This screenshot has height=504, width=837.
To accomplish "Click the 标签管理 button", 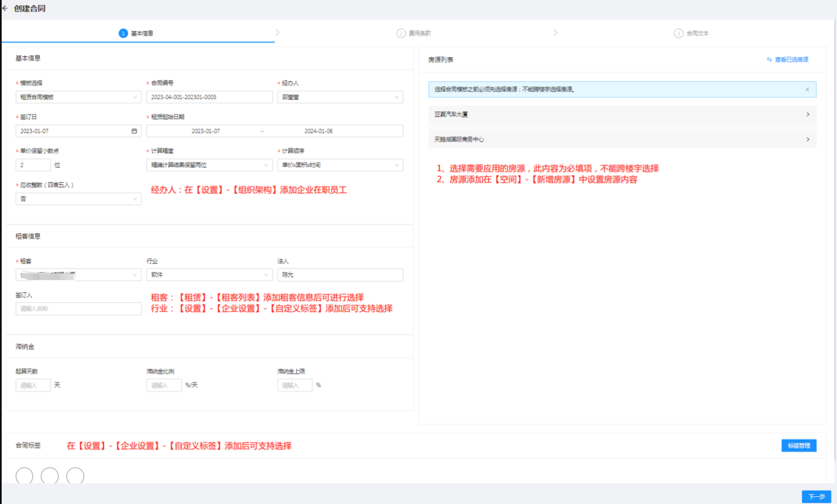I will 799,446.
